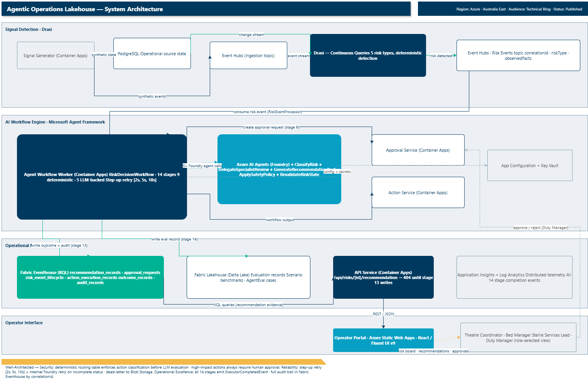The height and width of the screenshot is (379, 588).
Task: Select the API Service (Container Apps) node
Action: coord(383,277)
